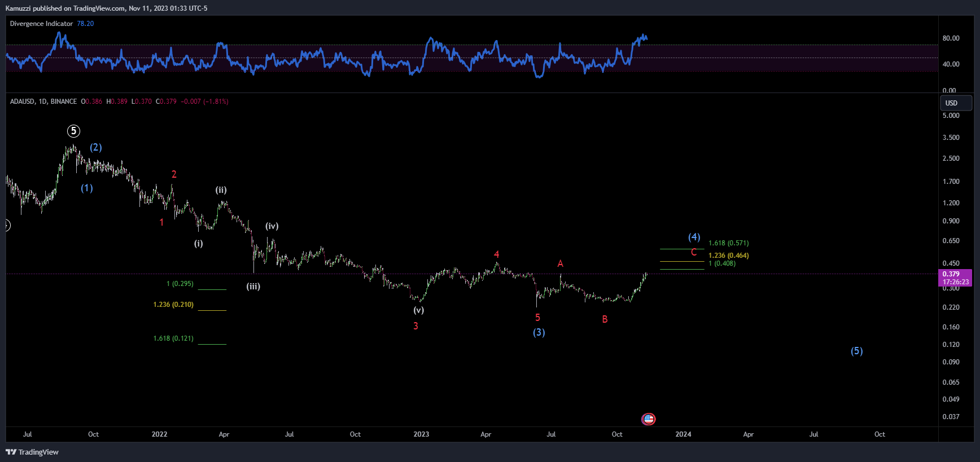The height and width of the screenshot is (462, 980).
Task: Click the Kamuzzi published on TradingView.com header
Action: [x=106, y=8]
